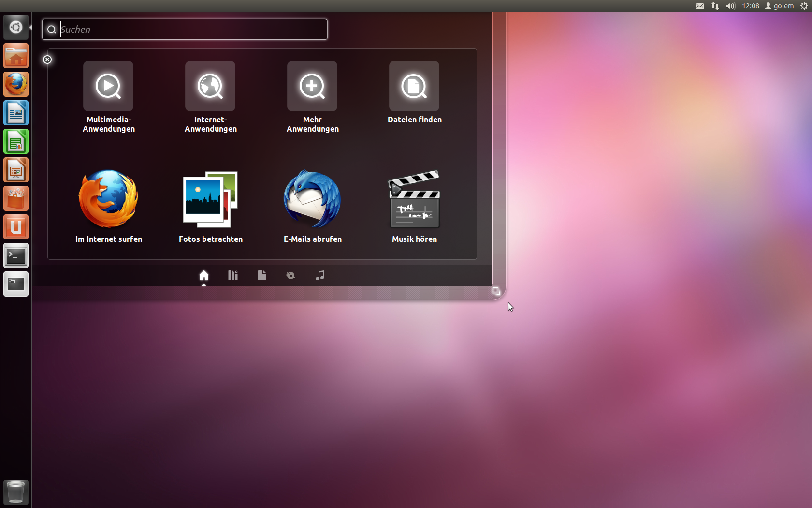This screenshot has height=508, width=812.
Task: Open the Trash in the launcher
Action: (16, 492)
